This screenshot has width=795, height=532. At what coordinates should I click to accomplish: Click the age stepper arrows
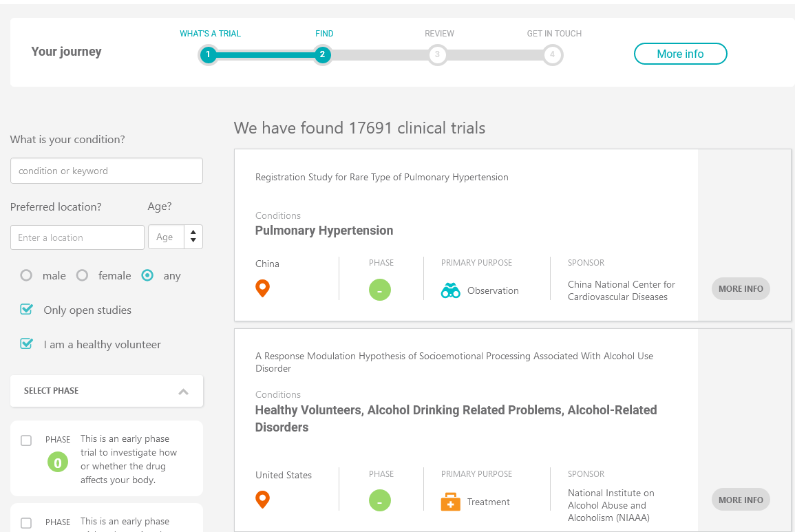(193, 237)
